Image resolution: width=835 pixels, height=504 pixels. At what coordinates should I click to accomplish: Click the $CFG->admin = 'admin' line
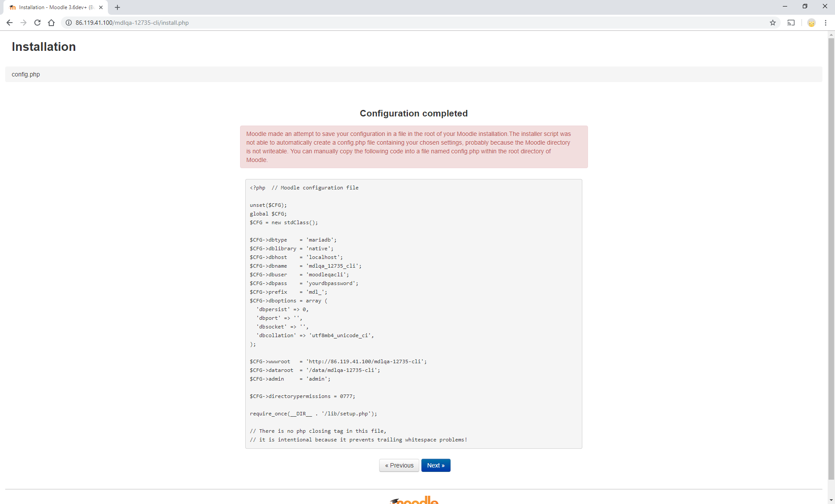[x=290, y=379]
